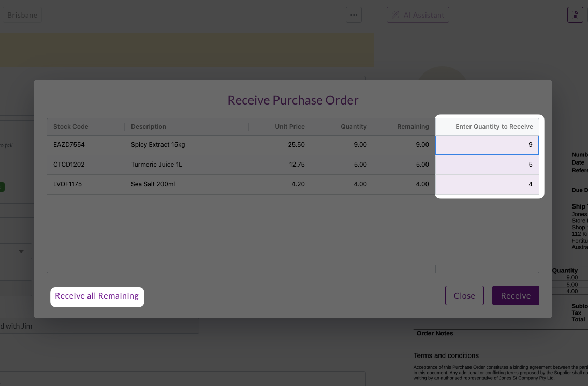This screenshot has height=386, width=588.
Task: Expand the dropdown arrow on left panel
Action: click(x=21, y=251)
